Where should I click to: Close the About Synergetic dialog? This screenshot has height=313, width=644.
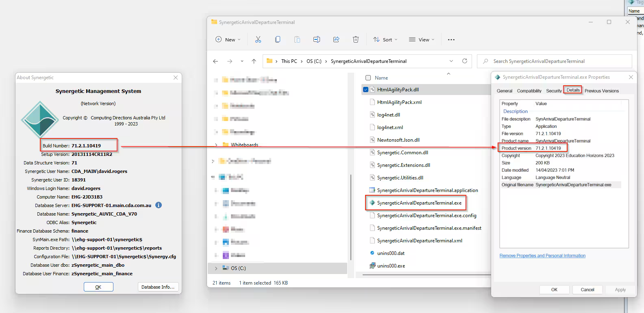coord(176,78)
